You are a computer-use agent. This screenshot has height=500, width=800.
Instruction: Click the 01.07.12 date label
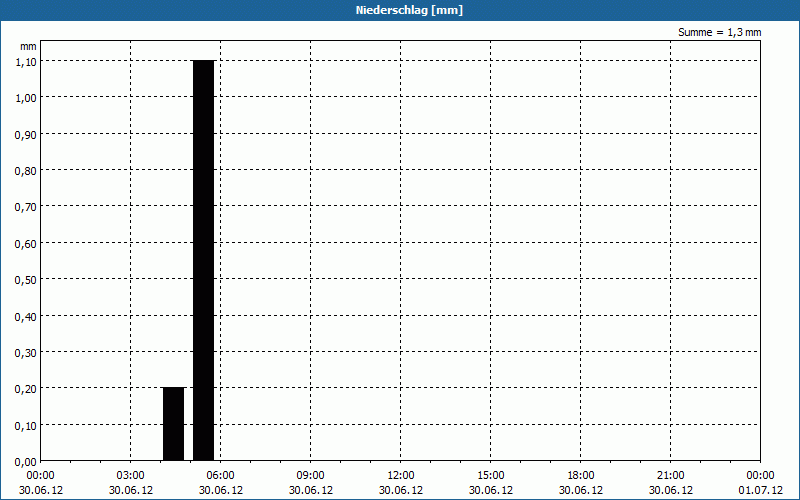[x=760, y=490]
